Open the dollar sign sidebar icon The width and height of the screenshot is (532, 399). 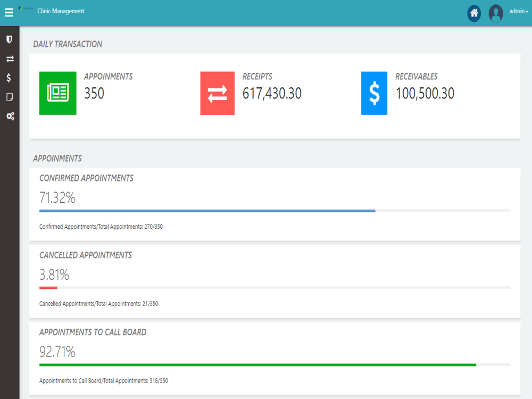coord(9,78)
